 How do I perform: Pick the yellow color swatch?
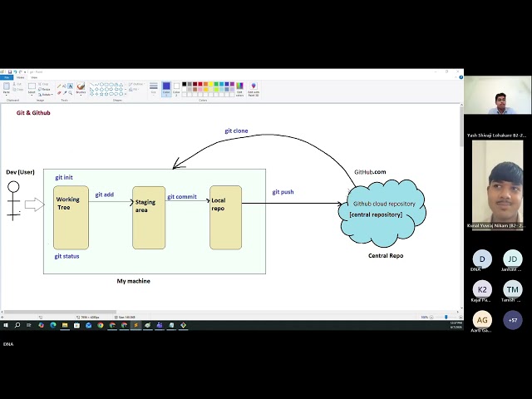210,84
